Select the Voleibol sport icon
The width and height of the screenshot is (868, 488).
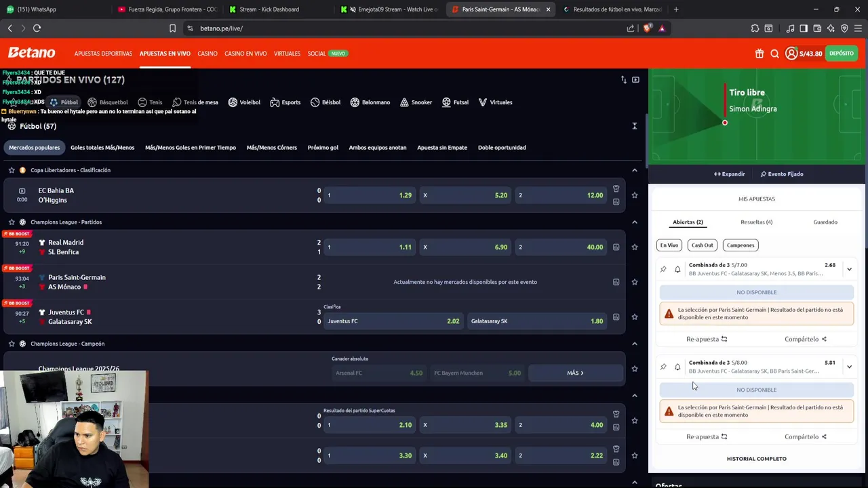233,102
